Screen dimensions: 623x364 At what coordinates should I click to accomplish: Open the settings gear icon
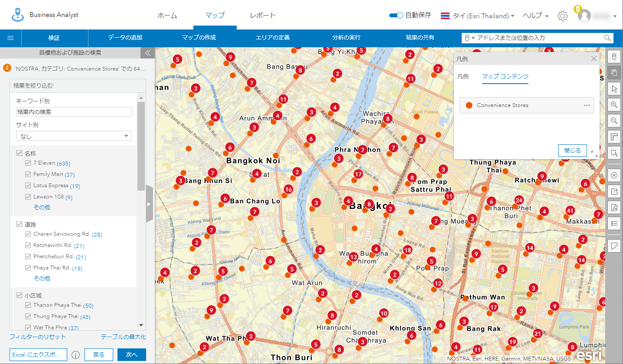tap(563, 16)
